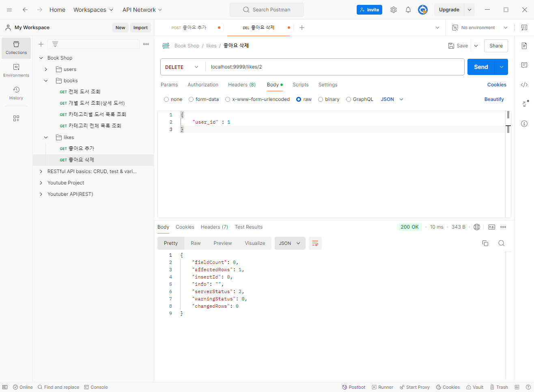
Task: Click the Share button
Action: (x=496, y=46)
